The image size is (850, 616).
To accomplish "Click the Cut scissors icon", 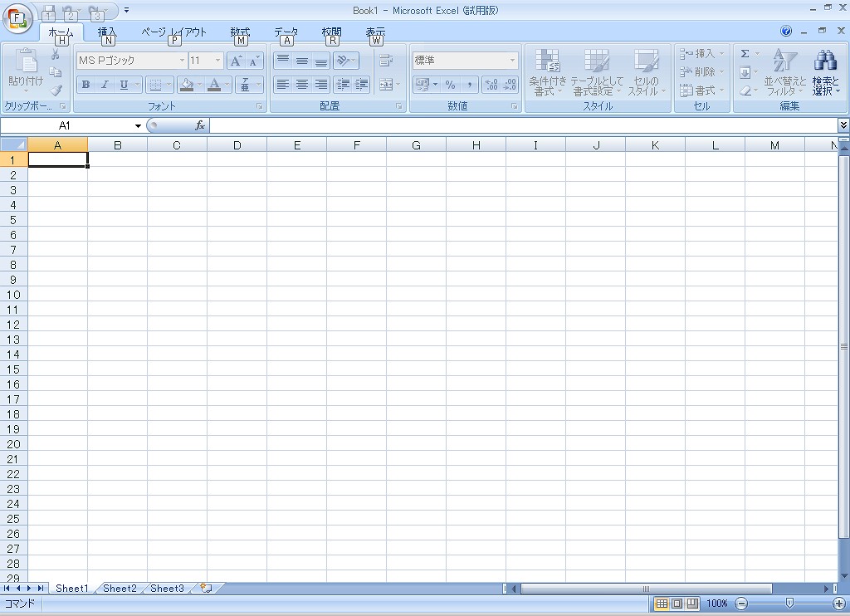I will coord(56,54).
